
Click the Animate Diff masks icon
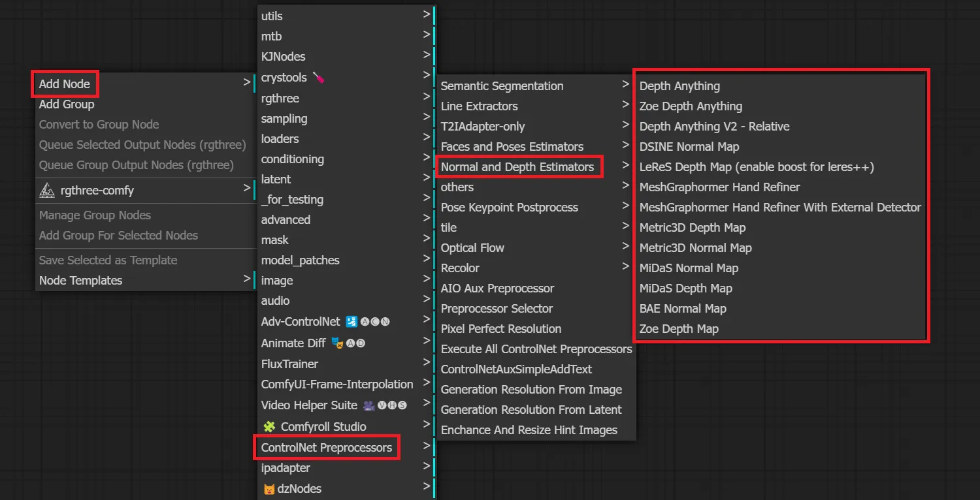click(x=337, y=343)
